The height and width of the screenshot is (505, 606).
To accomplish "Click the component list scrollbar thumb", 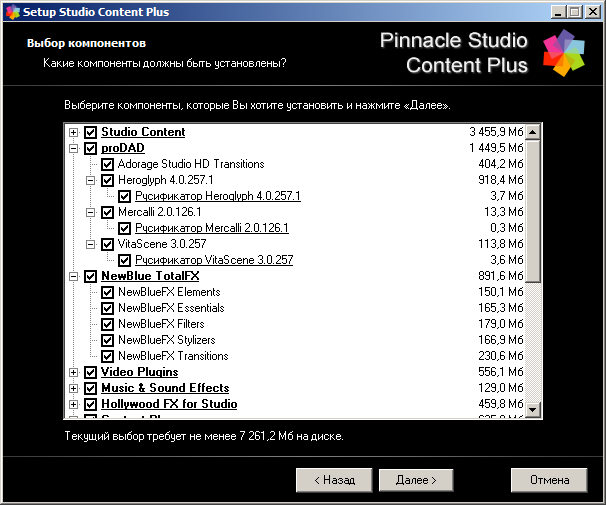I will click(533, 211).
